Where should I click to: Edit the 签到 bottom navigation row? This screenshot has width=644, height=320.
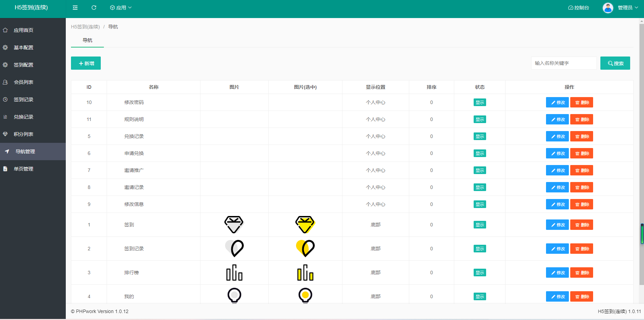tap(557, 225)
